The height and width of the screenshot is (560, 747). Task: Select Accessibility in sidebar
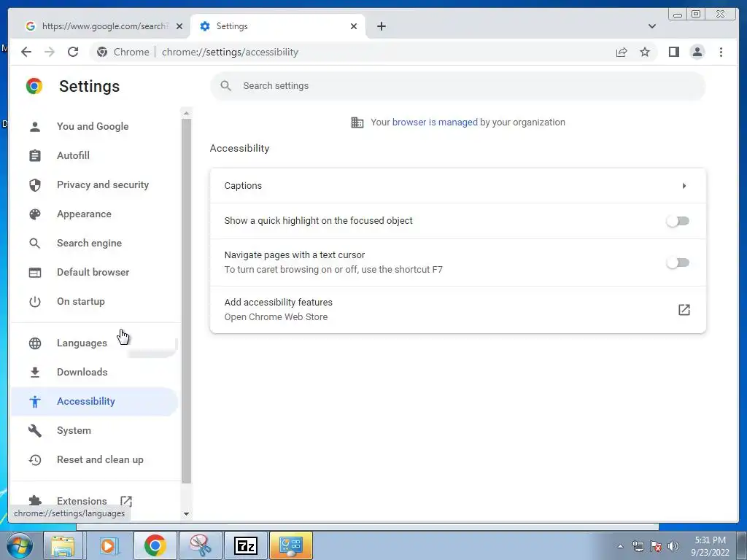(94, 402)
